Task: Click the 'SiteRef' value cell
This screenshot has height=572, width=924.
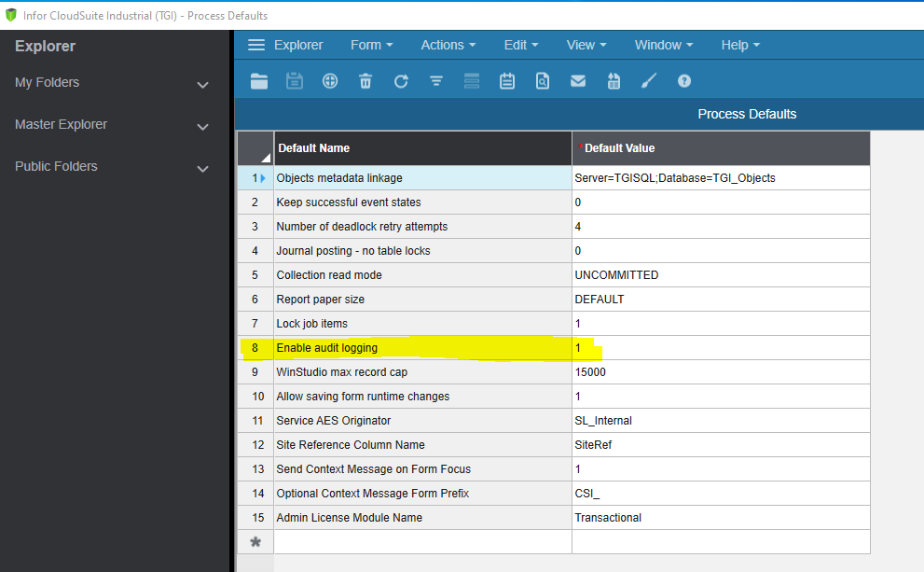Action: pos(721,444)
